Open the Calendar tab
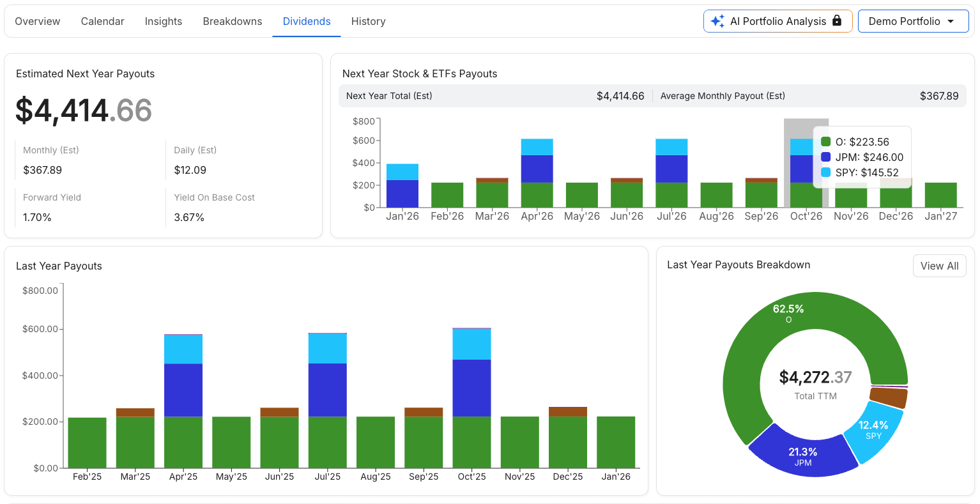This screenshot has height=504, width=980. tap(102, 21)
